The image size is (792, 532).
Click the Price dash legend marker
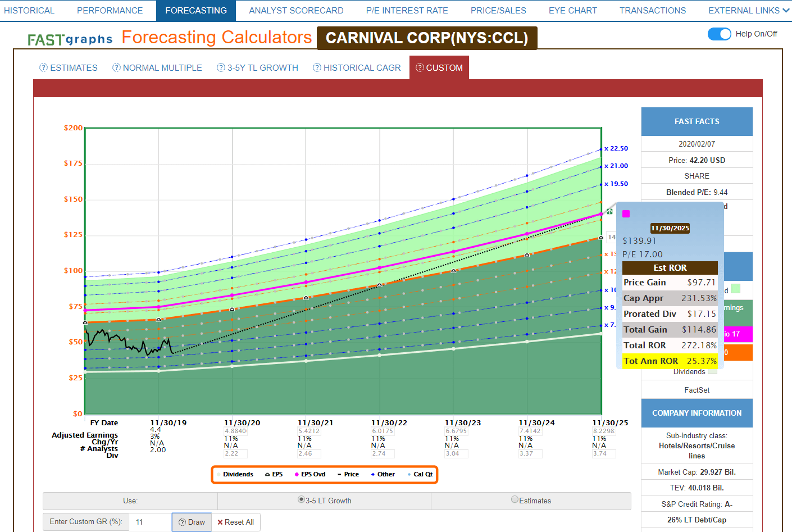click(339, 475)
